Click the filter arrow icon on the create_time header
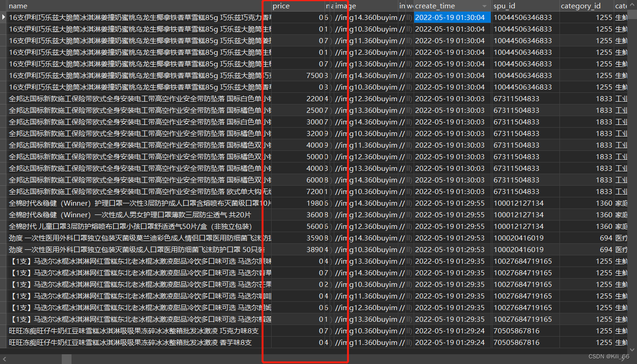637x364 pixels. click(x=484, y=6)
